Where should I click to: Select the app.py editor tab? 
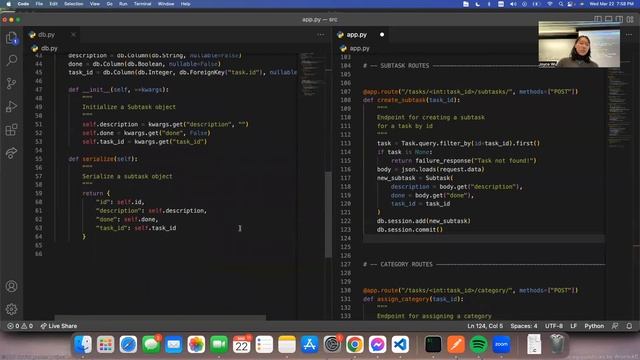361,35
